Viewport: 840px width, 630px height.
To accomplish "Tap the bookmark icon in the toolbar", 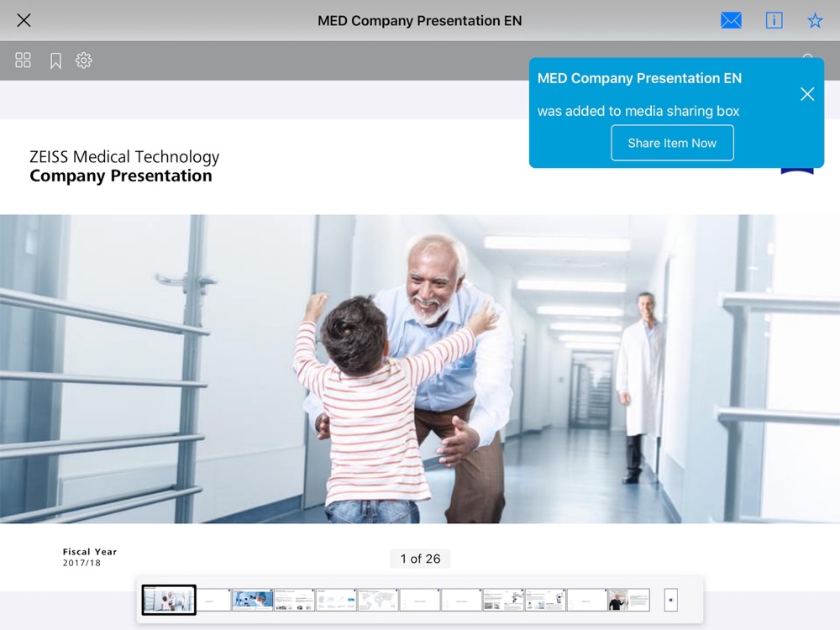I will coord(55,60).
